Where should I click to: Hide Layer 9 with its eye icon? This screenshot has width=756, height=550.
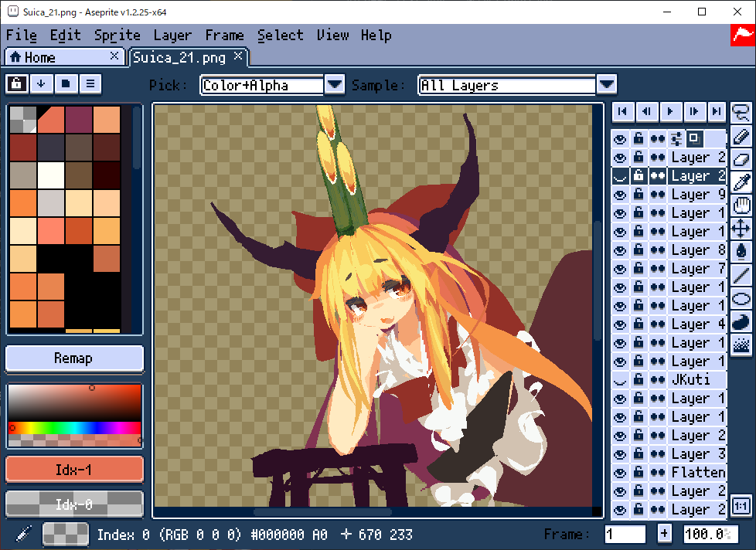[x=620, y=195]
